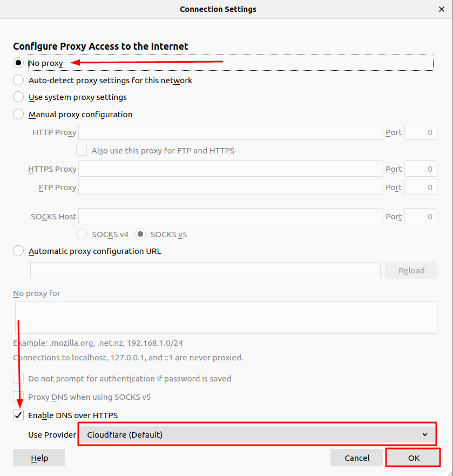The image size is (453, 476).
Task: Click the HTTPS Proxy Port field
Action: 421,169
